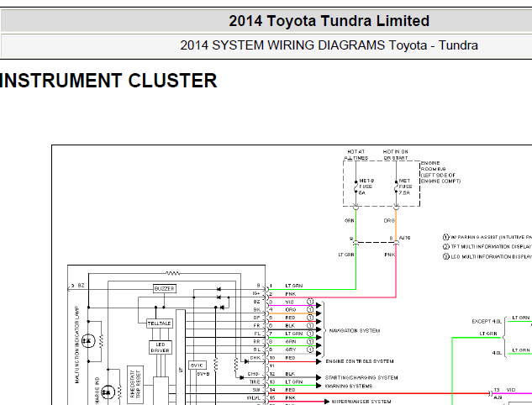Click the '2014 Toyota Tundra Limited' title
Viewport: 532px width, 405px height.
click(x=329, y=21)
